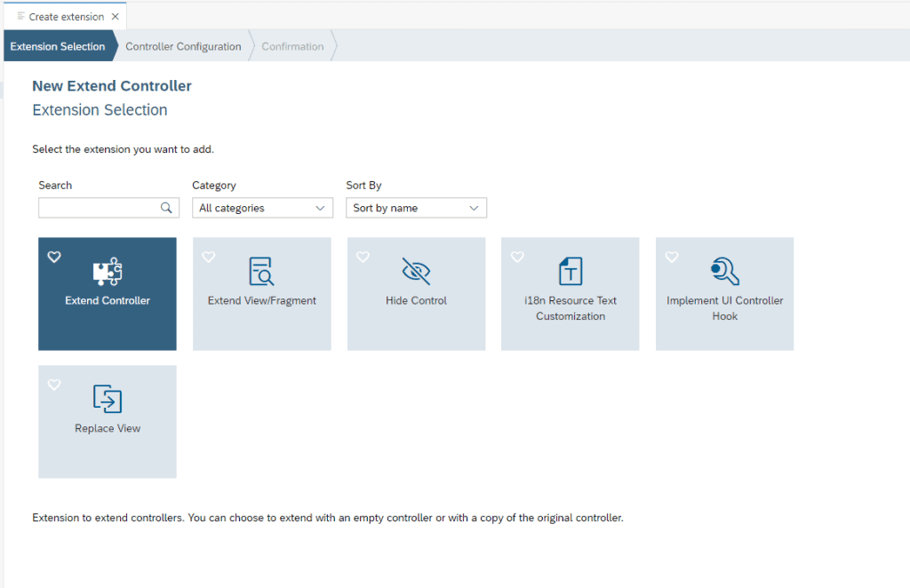Choose the Replace View tile label
Viewport: 910px width, 588px height.
tap(108, 428)
